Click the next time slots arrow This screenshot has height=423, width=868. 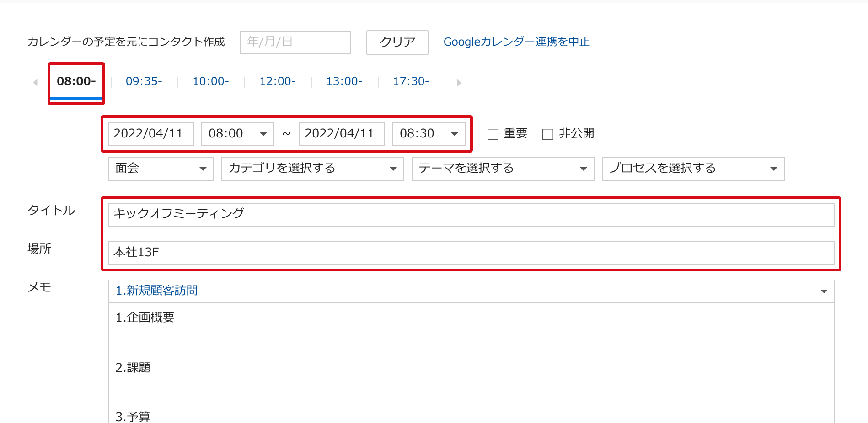coord(459,83)
